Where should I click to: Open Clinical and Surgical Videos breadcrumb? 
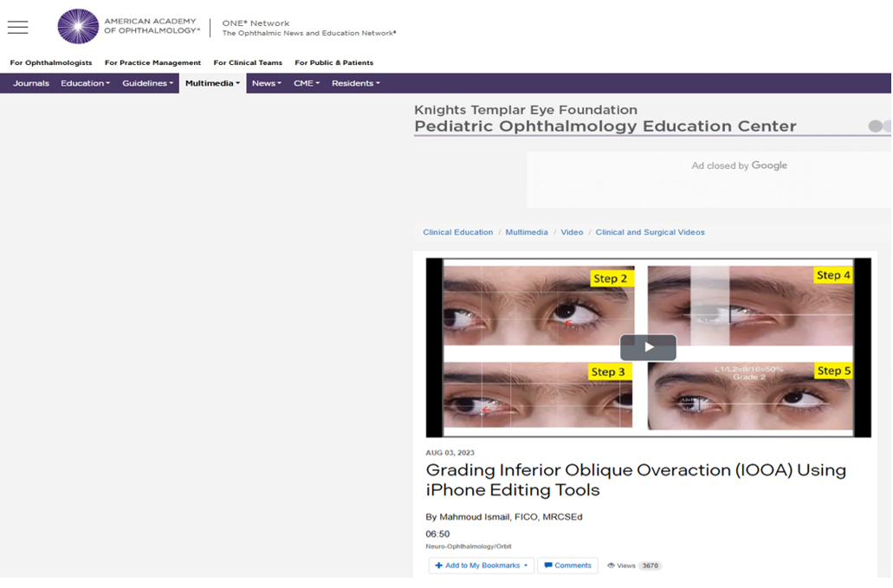click(650, 232)
